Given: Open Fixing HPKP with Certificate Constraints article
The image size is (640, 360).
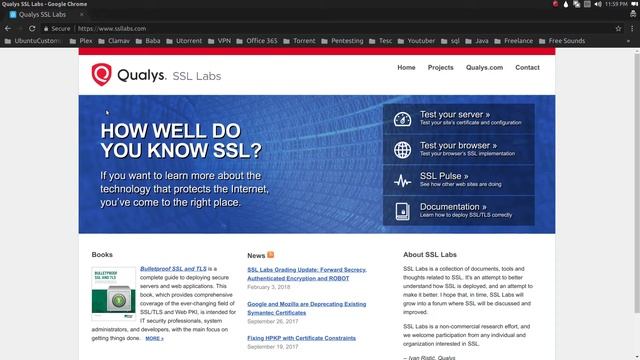Looking at the screenshot, I should click(x=301, y=338).
